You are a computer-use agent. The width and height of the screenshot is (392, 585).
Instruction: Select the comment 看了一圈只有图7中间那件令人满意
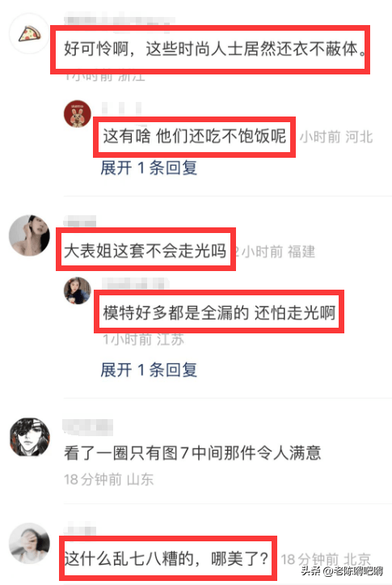tap(192, 453)
